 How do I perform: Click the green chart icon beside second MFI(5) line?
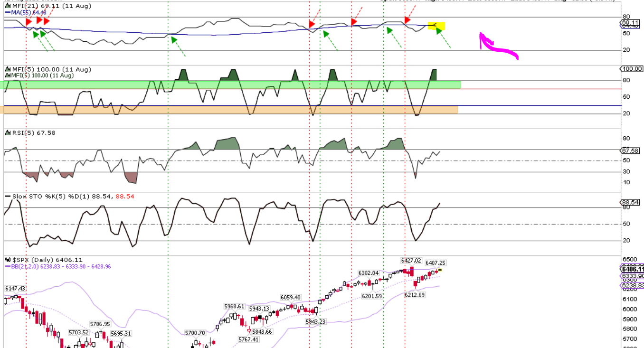pos(8,75)
